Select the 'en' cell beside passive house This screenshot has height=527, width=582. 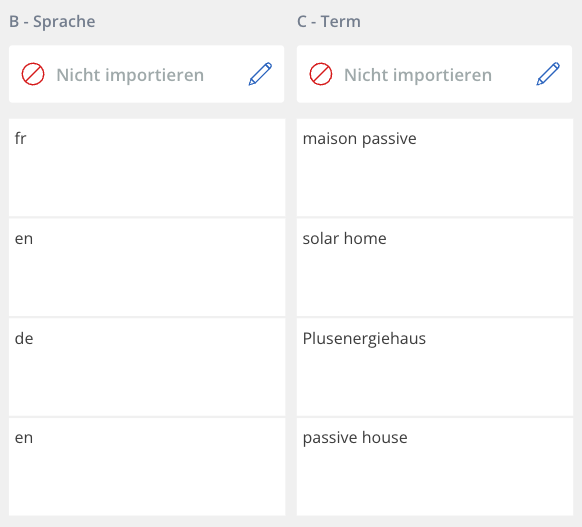pyautogui.click(x=147, y=467)
